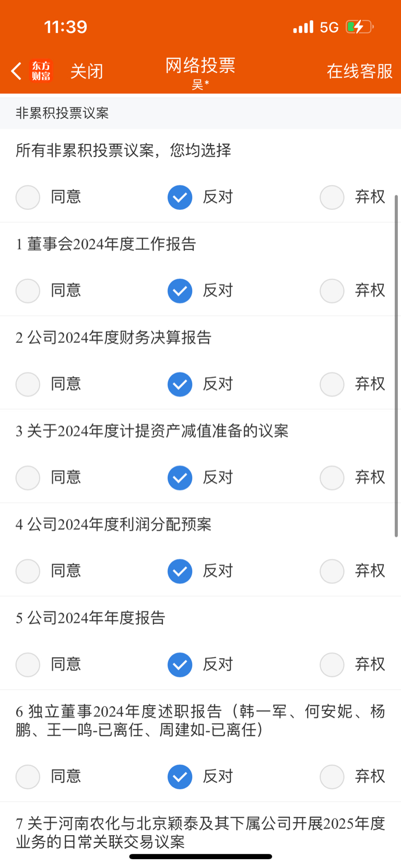Tap the 东方财富 logo icon
This screenshot has height=868, width=401.
pyautogui.click(x=41, y=71)
